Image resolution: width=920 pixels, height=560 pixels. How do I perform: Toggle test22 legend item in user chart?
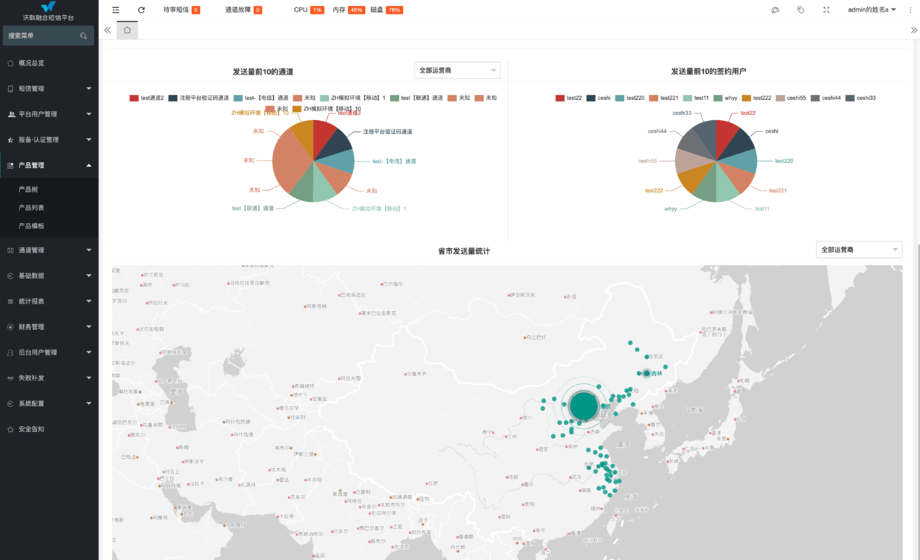[x=569, y=98]
